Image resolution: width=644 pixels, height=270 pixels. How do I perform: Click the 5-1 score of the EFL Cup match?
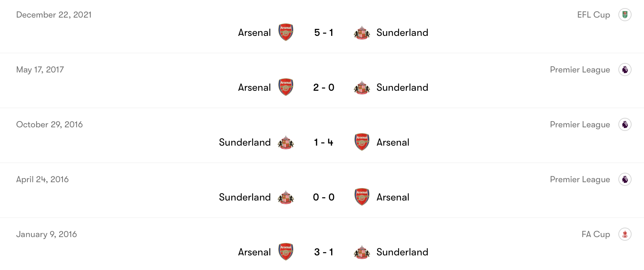[323, 33]
